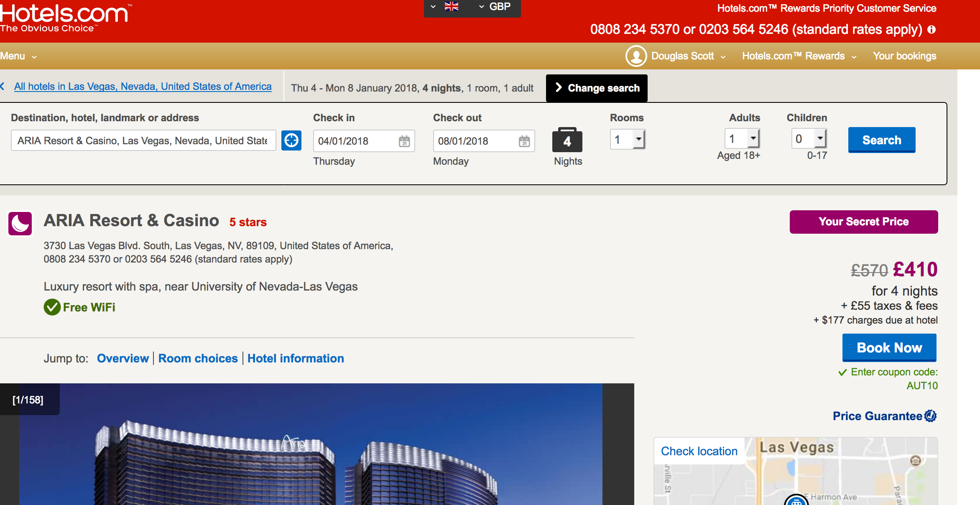Click the hotel marker on the map
Viewport: 980px width, 505px height.
pos(796,500)
